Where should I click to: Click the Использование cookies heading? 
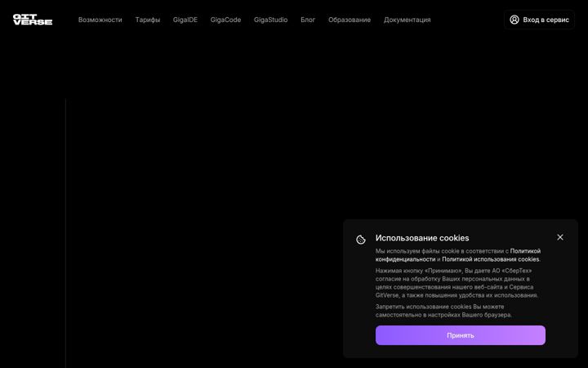(422, 238)
